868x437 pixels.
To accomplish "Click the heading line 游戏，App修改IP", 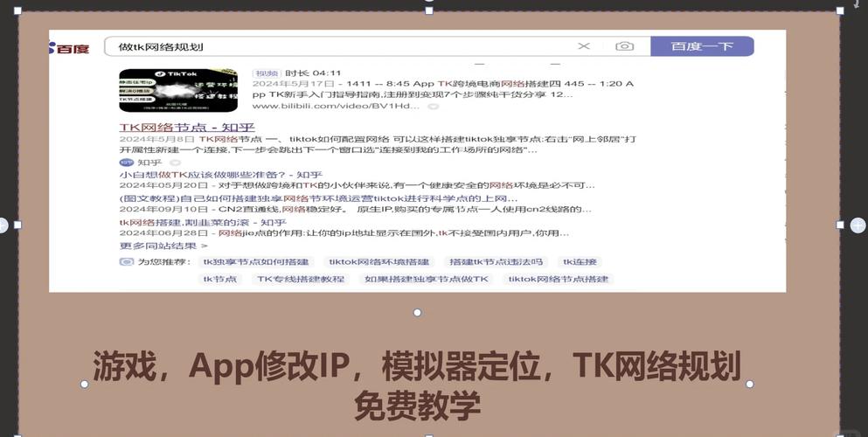I will click(x=416, y=365).
